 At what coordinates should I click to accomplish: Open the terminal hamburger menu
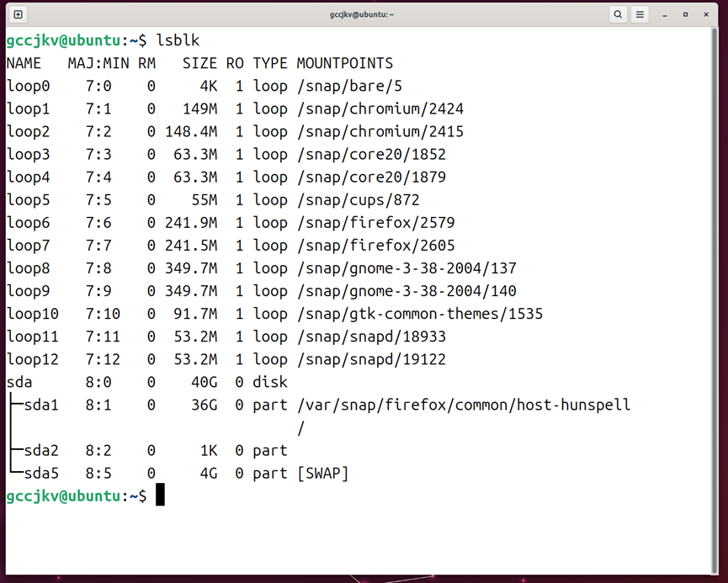coord(640,14)
